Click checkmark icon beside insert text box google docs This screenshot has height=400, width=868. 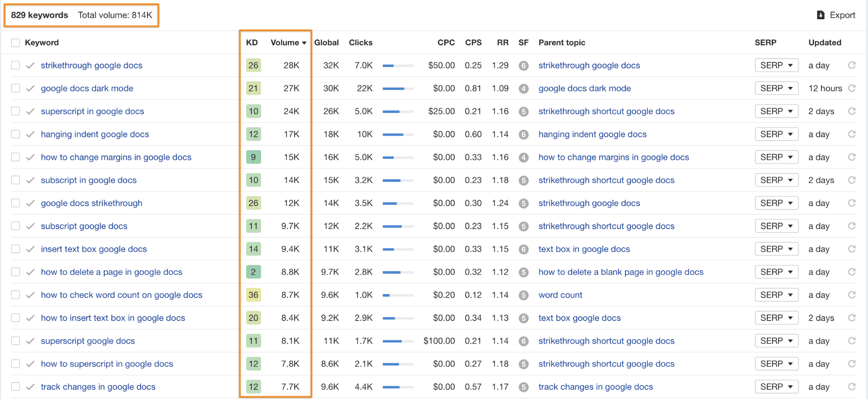[30, 249]
